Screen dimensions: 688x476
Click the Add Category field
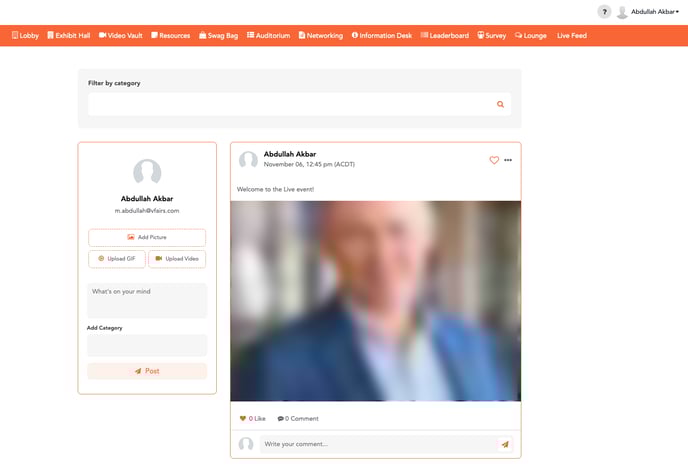[147, 345]
